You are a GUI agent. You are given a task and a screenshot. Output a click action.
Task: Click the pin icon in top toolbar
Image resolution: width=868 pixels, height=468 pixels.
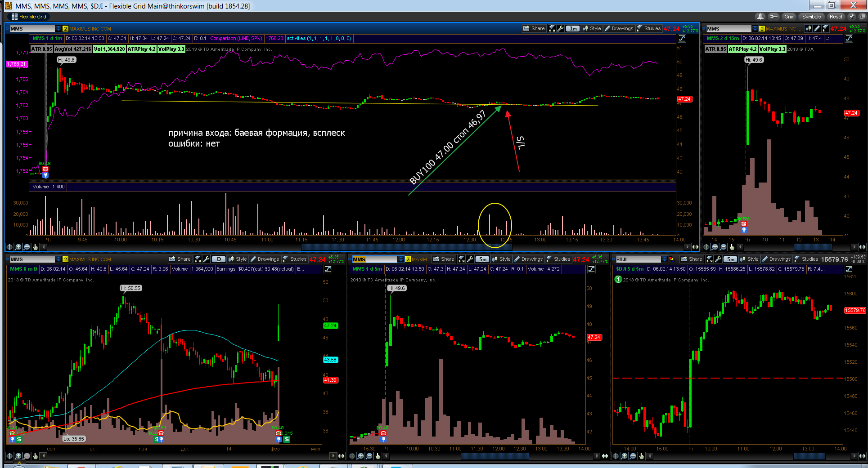click(851, 17)
